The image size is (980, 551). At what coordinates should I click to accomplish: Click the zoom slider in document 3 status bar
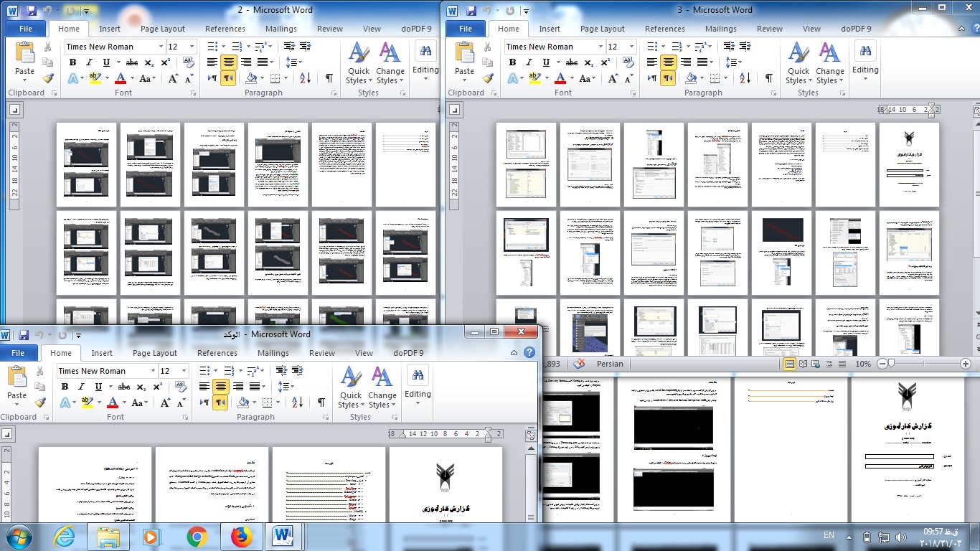[x=891, y=364]
